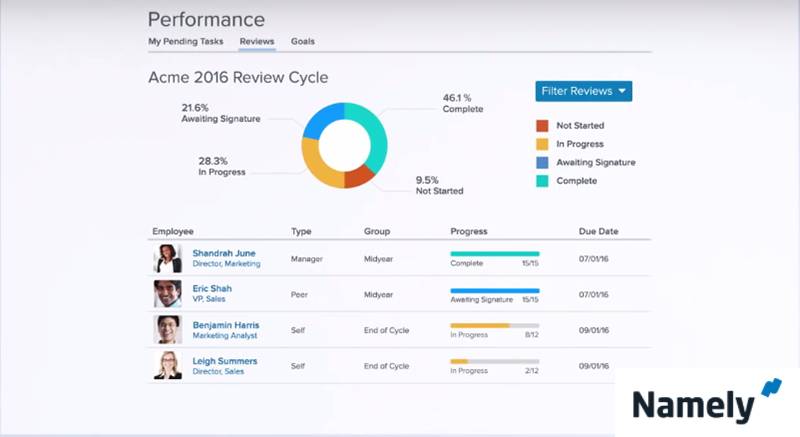The width and height of the screenshot is (800, 437).
Task: Open Leigh Summers's employee name link
Action: point(224,360)
